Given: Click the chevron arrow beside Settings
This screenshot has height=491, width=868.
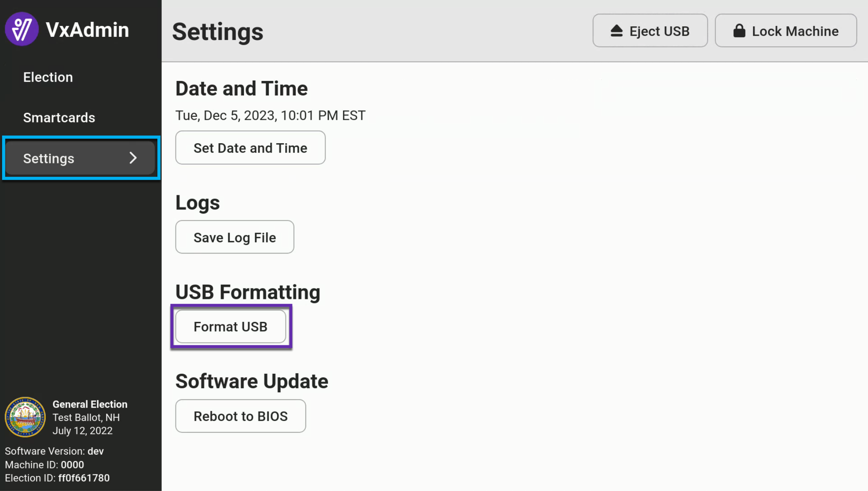Looking at the screenshot, I should [x=133, y=158].
